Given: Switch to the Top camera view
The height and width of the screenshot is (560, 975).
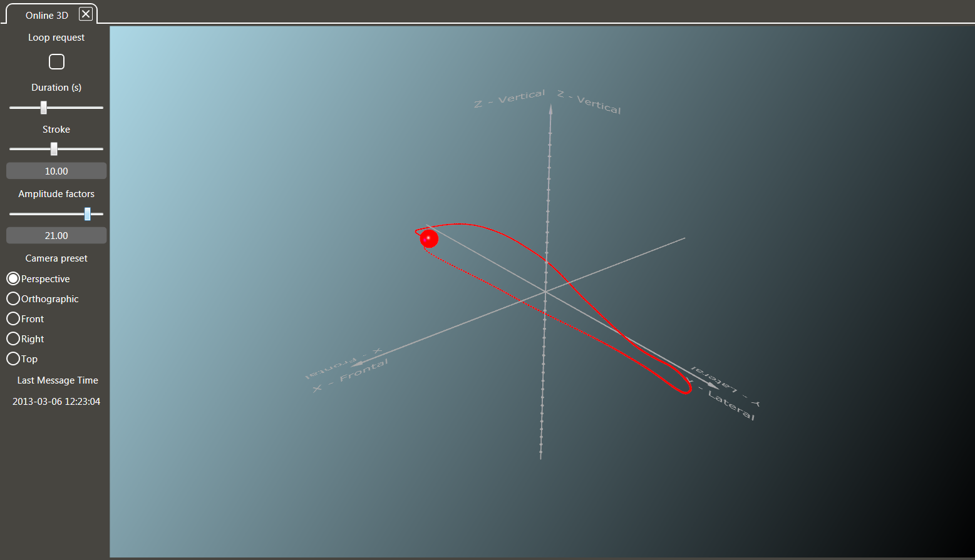Looking at the screenshot, I should [x=13, y=359].
